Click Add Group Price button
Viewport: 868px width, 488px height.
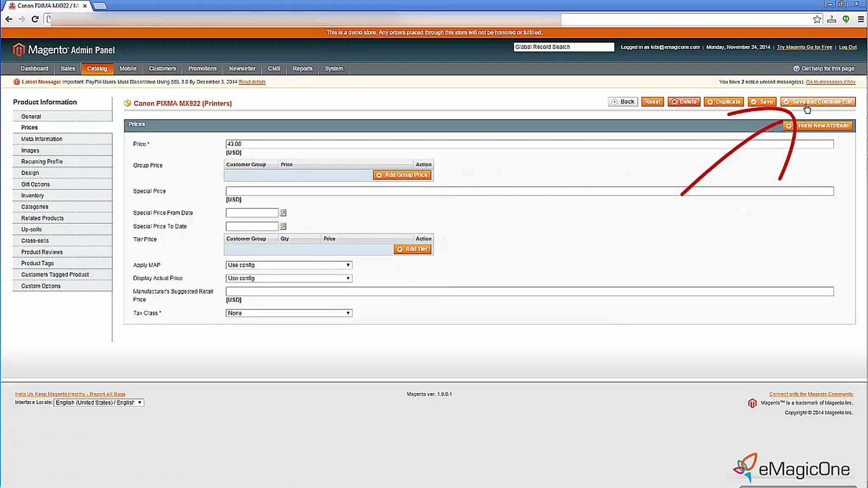(402, 175)
